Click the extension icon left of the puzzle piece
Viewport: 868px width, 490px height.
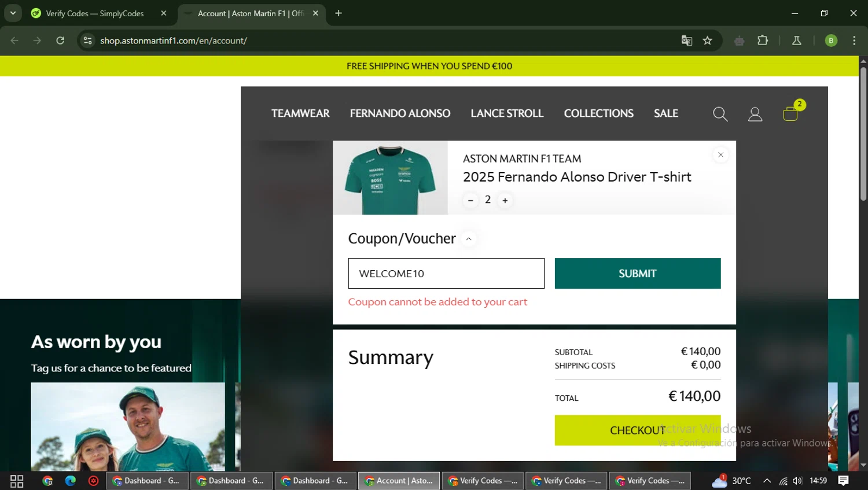739,40
